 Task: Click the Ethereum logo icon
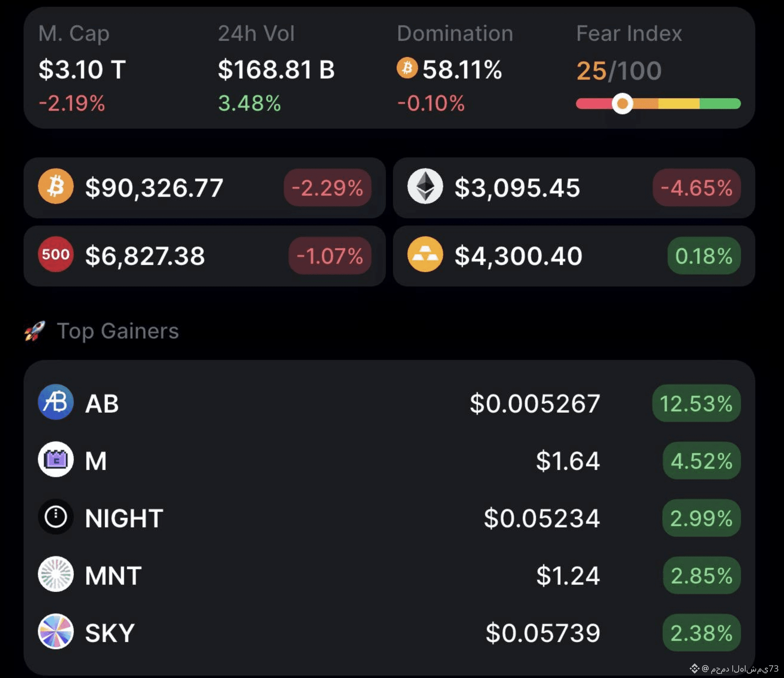[x=425, y=187]
